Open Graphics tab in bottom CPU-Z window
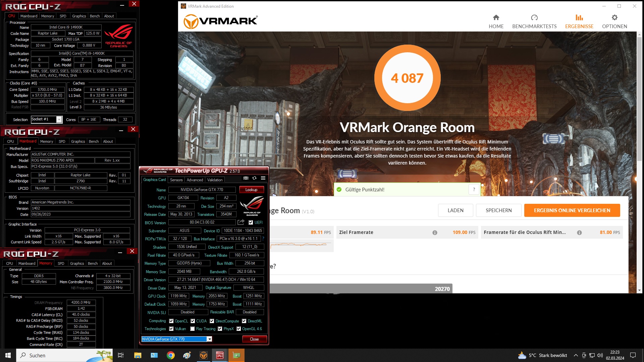 point(77,263)
